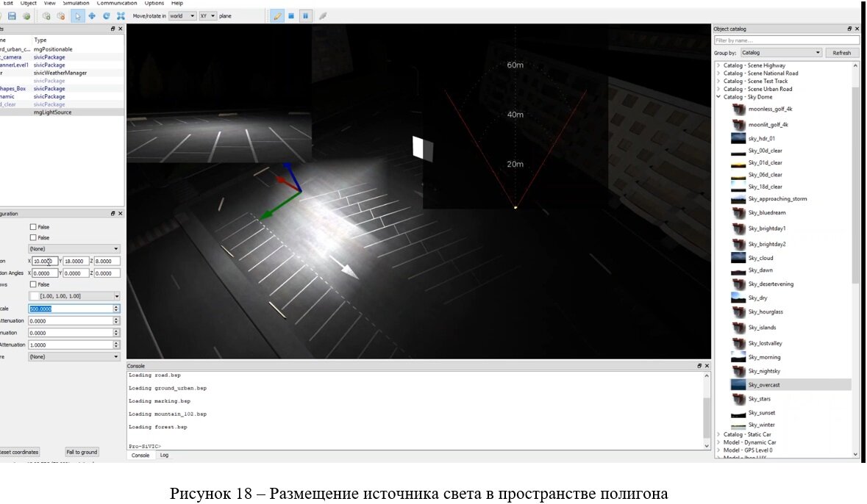Select the Sky_nightsky icon
Screen dimensions: 867x504
click(739, 371)
